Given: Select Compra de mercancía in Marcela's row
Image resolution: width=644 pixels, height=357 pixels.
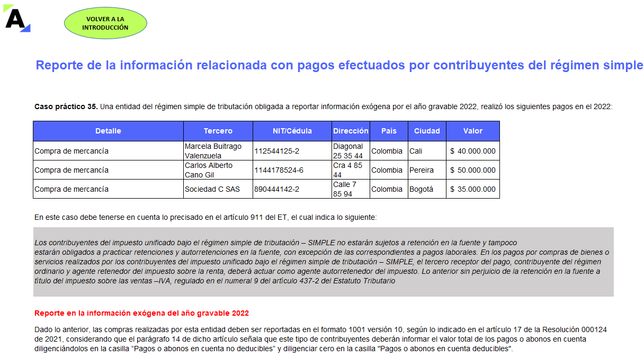Looking at the screenshot, I should [108, 151].
